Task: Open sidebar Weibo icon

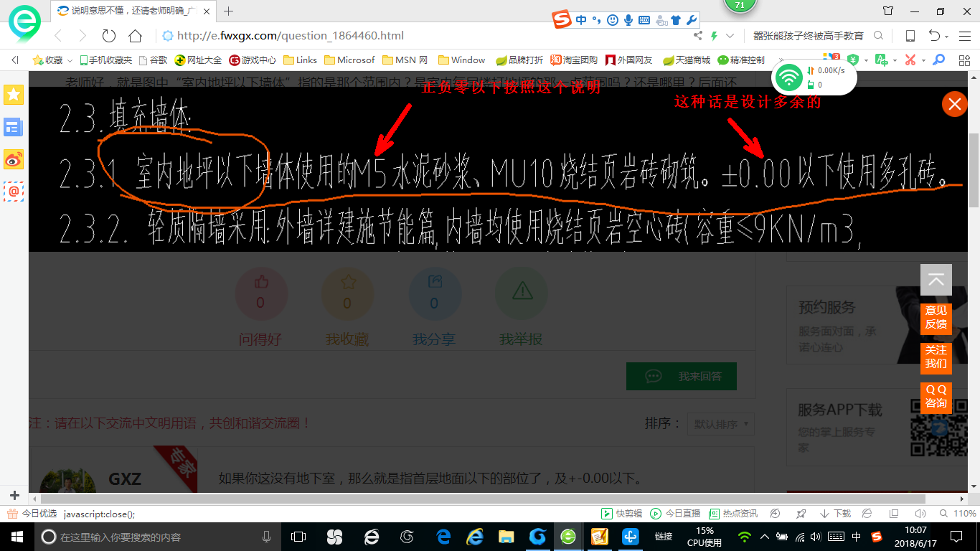Action: click(14, 159)
